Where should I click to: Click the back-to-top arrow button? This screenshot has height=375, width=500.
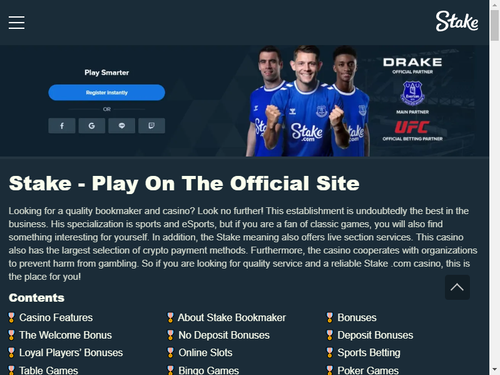[x=457, y=287]
